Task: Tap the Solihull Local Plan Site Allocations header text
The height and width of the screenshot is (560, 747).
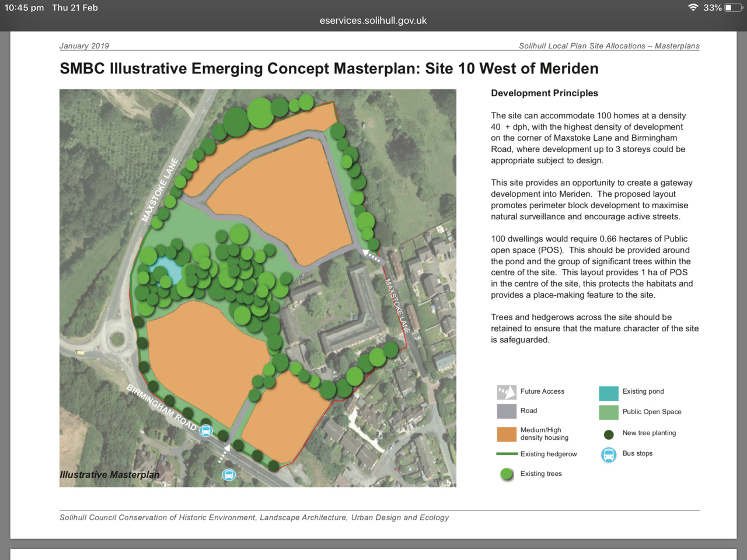Action: [609, 46]
